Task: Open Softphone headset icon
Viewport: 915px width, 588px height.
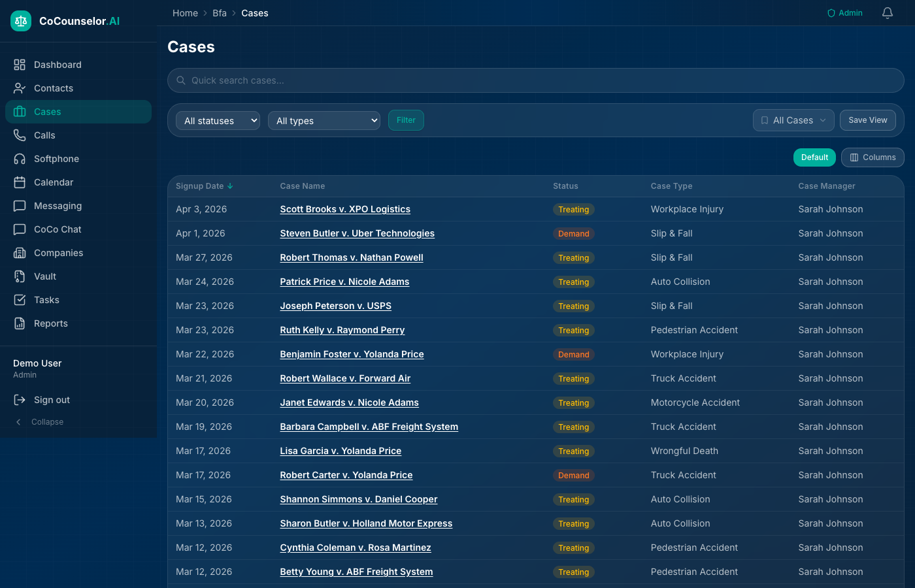Action: [x=20, y=159]
